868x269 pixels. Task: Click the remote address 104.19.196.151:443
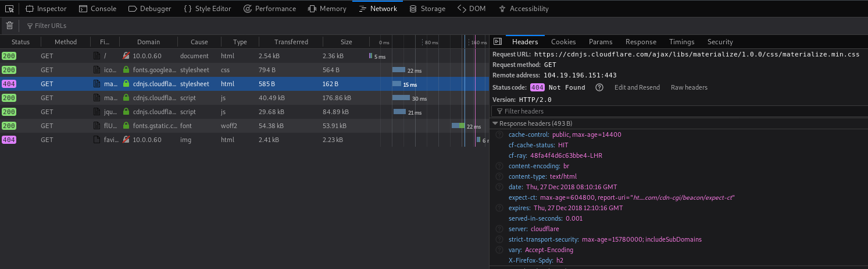[580, 75]
